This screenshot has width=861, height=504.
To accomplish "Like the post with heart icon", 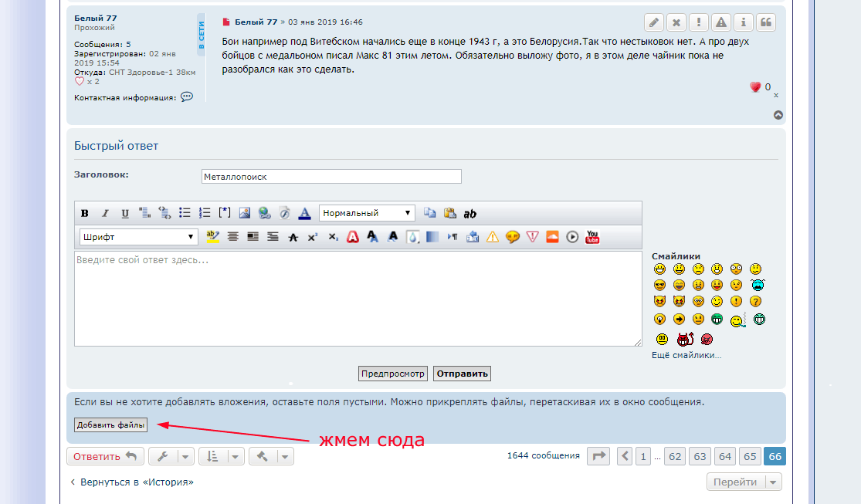I will click(x=755, y=87).
